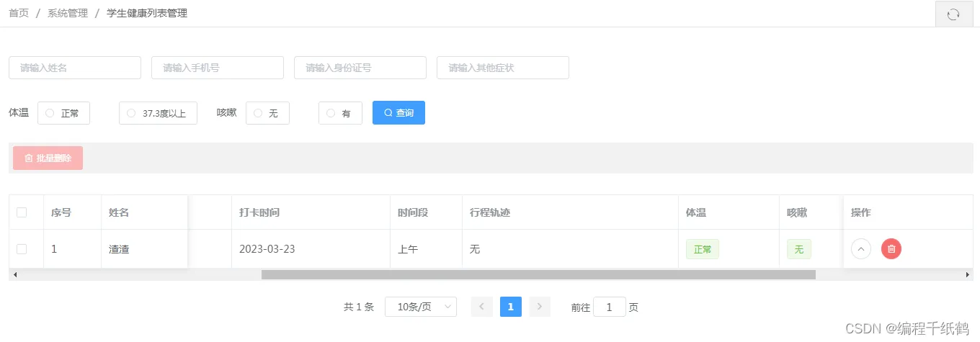
Task: Select the 有 cough radio option
Action: click(331, 113)
